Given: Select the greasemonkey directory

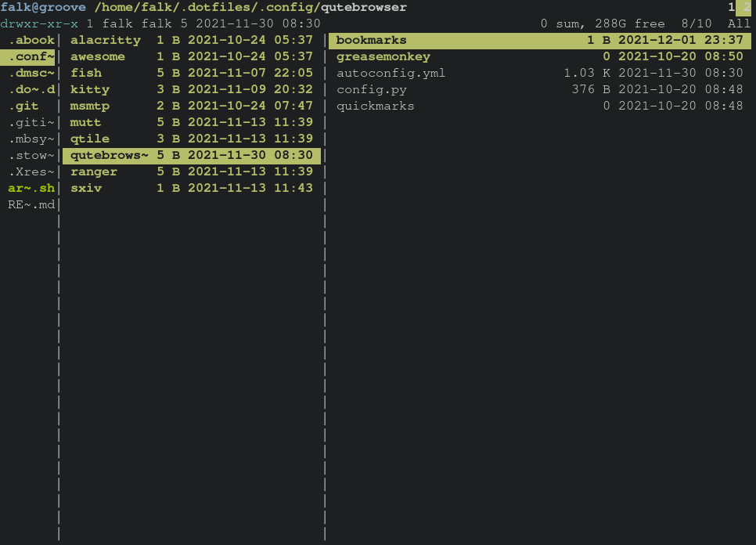Looking at the screenshot, I should pyautogui.click(x=383, y=56).
